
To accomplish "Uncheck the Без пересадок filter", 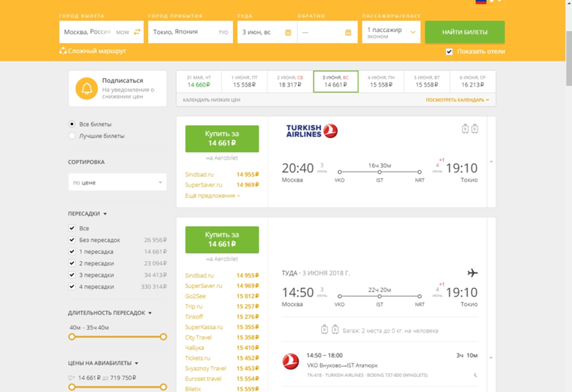I will coord(72,240).
